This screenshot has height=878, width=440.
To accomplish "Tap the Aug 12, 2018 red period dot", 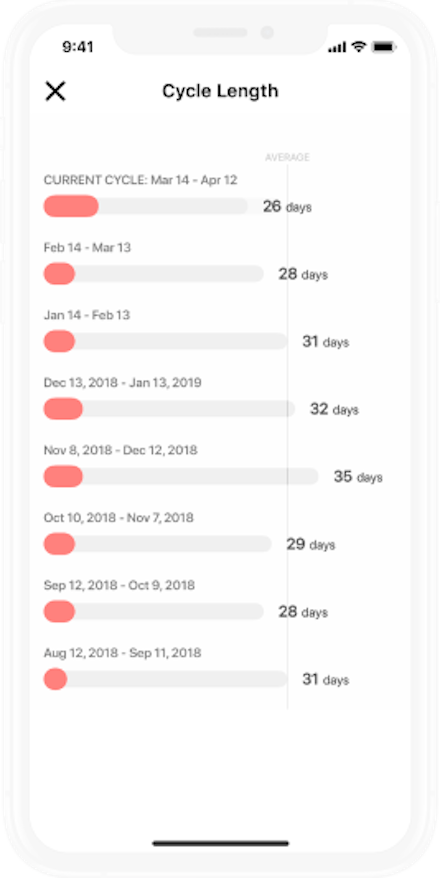I will coord(55,679).
